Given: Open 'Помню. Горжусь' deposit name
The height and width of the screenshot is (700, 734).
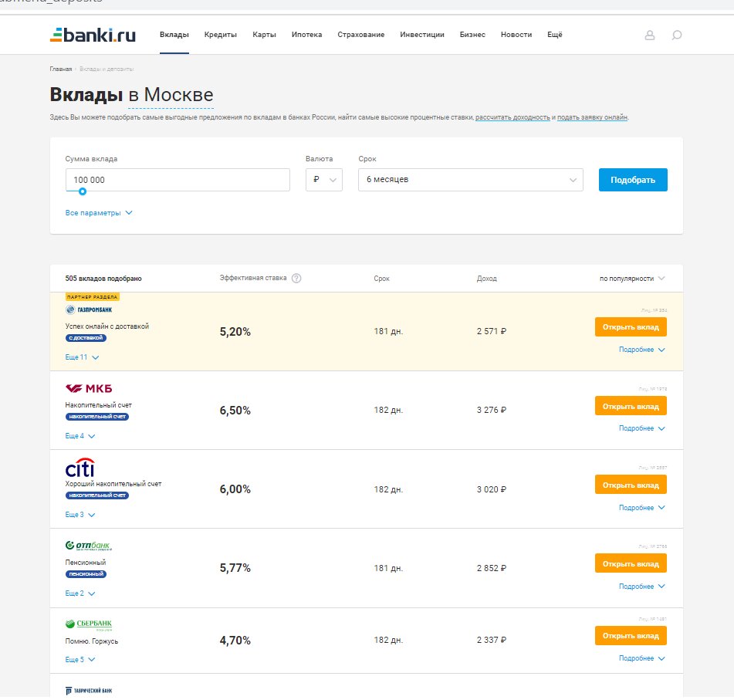Looking at the screenshot, I should pos(92,641).
